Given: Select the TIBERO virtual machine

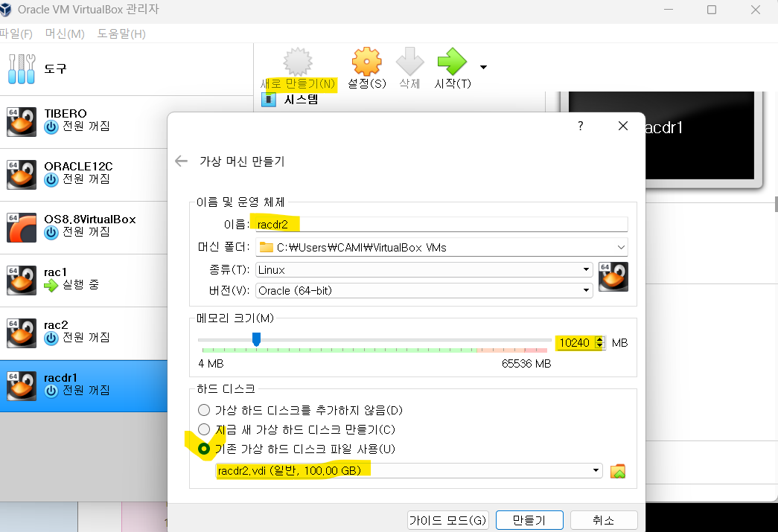Looking at the screenshot, I should (83, 122).
